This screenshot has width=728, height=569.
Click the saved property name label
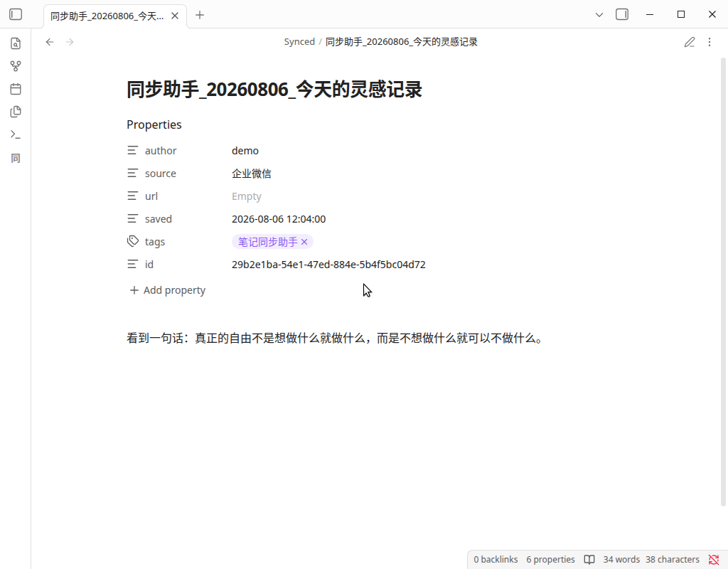click(x=159, y=219)
